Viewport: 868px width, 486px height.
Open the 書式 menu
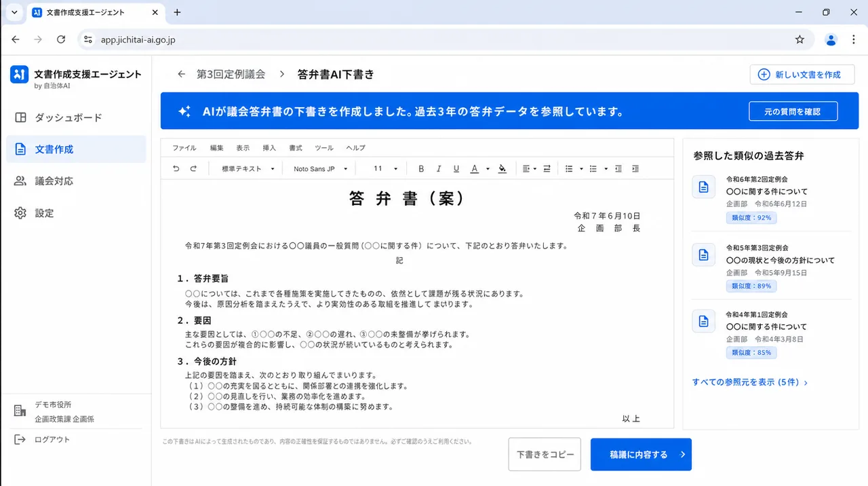[x=296, y=148]
